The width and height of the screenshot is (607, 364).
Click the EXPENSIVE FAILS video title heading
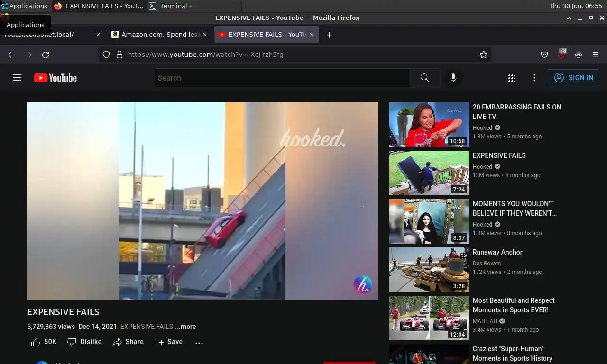point(63,312)
